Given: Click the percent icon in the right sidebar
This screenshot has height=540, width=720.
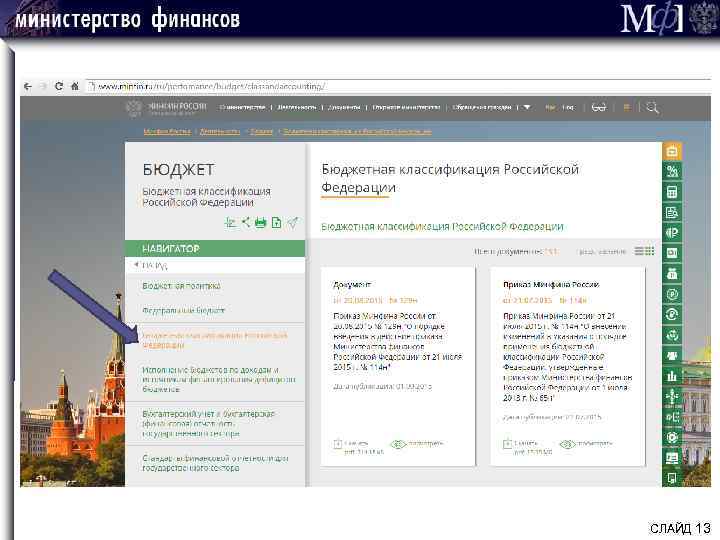Looking at the screenshot, I should [672, 172].
